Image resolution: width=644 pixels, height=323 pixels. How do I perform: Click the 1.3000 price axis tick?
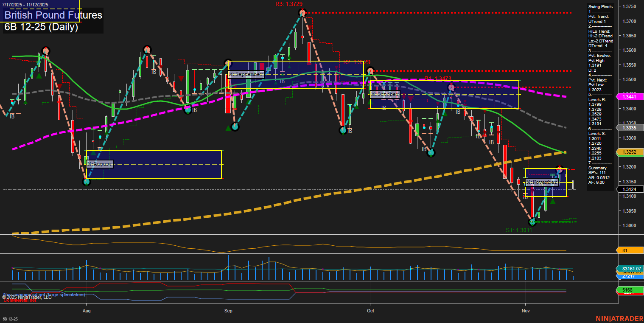(x=629, y=226)
